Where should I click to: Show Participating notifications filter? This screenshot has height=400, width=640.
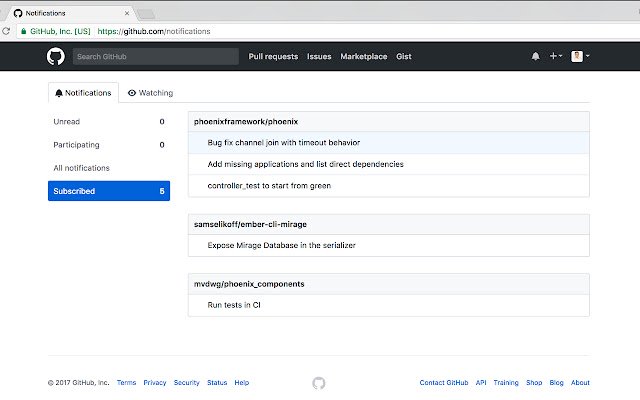pyautogui.click(x=109, y=145)
